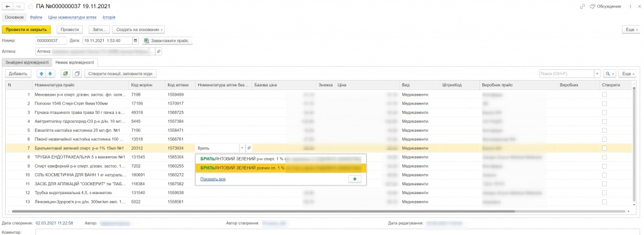Open the Історія section

point(109,17)
